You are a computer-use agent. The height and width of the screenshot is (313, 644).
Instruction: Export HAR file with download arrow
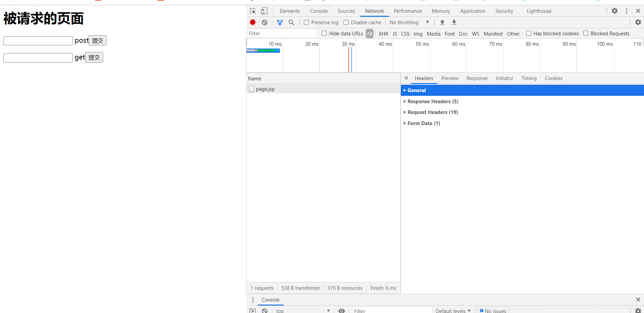[454, 22]
